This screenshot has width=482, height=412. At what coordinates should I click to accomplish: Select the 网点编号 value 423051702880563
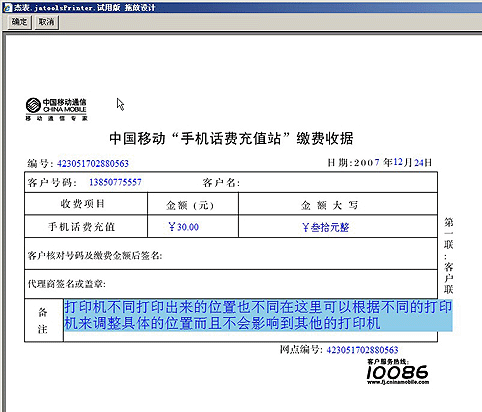362,350
